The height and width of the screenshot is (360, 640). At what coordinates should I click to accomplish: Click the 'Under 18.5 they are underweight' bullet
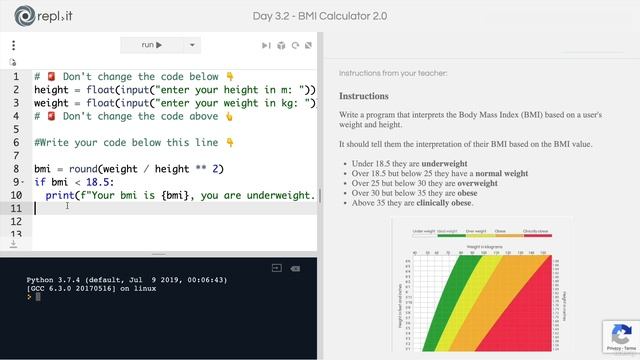[409, 163]
